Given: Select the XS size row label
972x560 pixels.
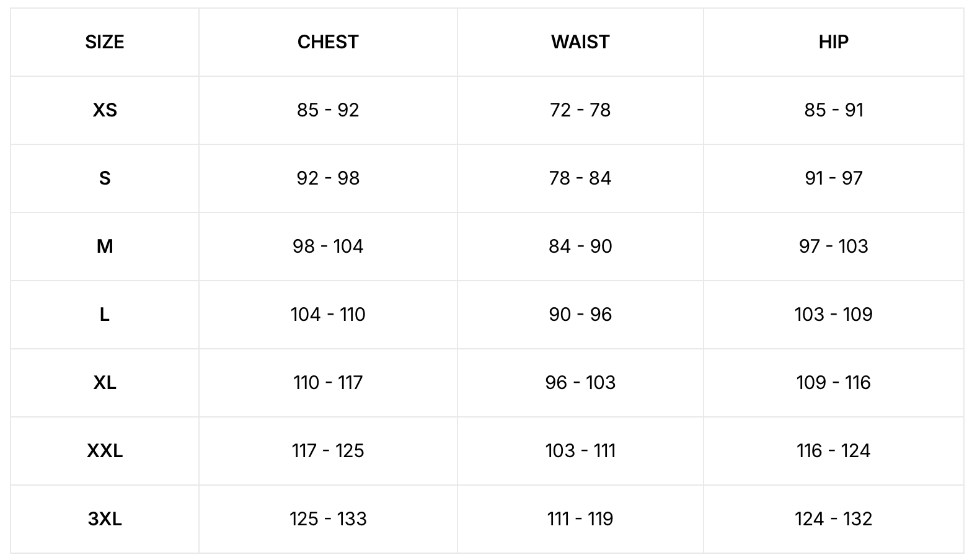Looking at the screenshot, I should tap(105, 110).
